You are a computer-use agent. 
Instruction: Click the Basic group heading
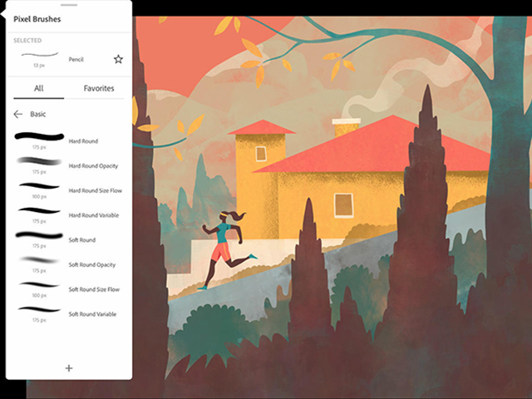[39, 114]
